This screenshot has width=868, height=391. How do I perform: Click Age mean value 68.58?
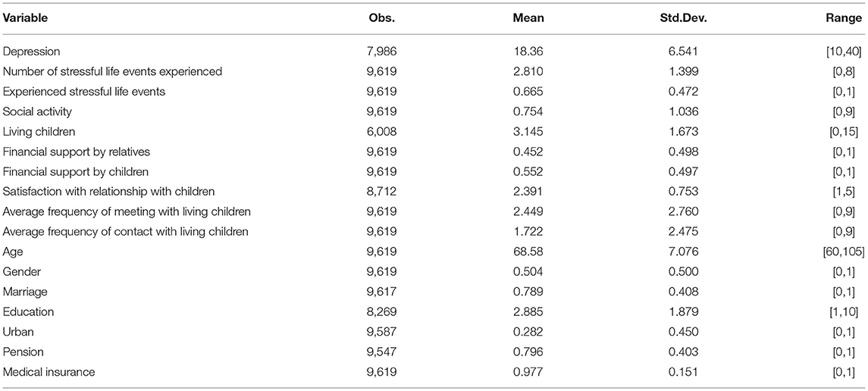point(531,252)
